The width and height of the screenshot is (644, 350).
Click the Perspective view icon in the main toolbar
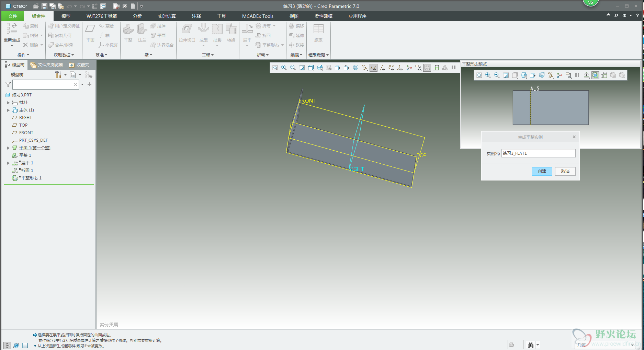tap(355, 68)
